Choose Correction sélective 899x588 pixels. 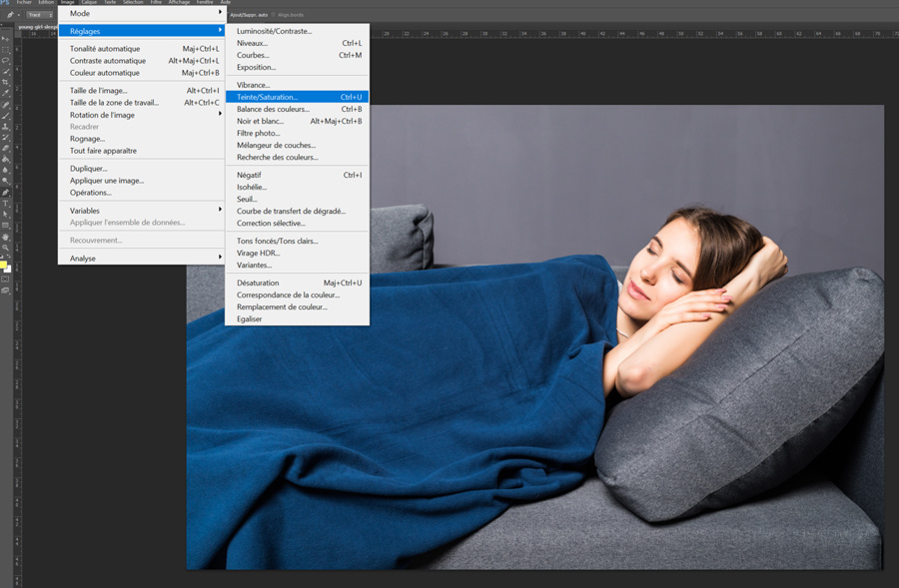[x=297, y=223]
